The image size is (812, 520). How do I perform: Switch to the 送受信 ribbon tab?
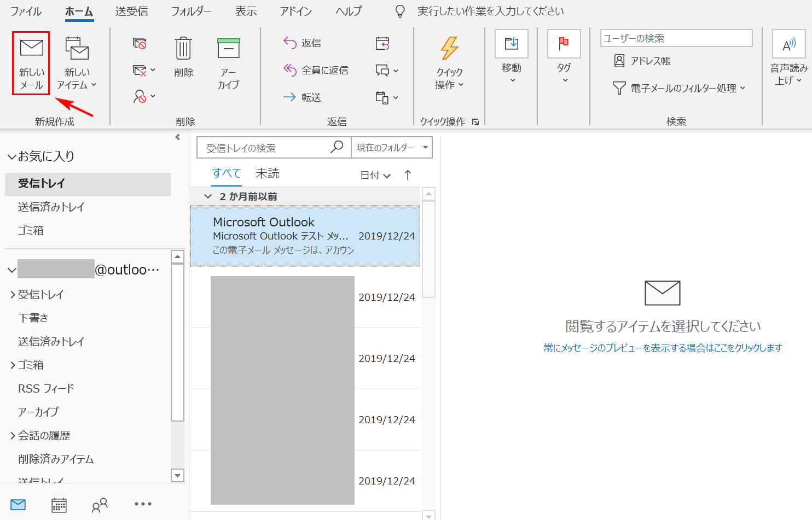(x=131, y=11)
